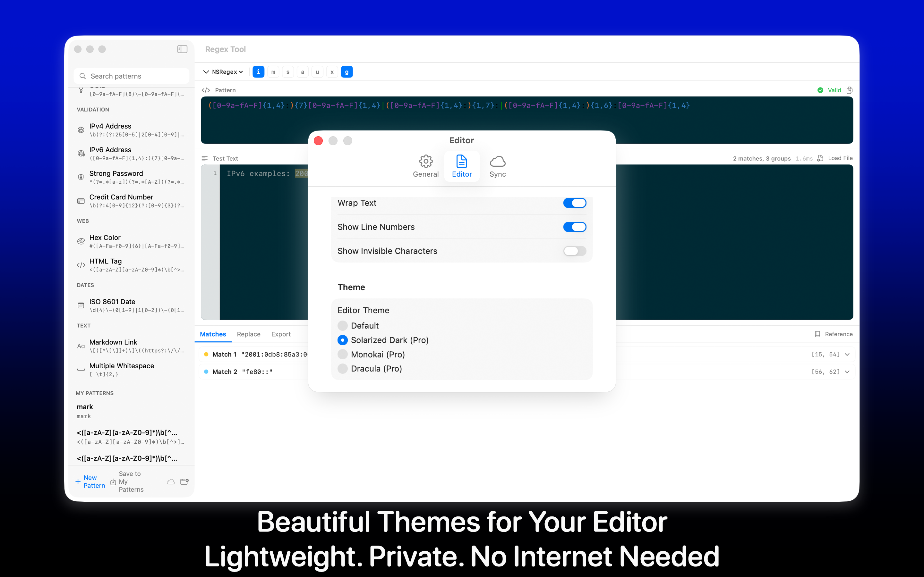Image resolution: width=924 pixels, height=577 pixels.
Task: Expand details for Match 2
Action: pos(847,372)
